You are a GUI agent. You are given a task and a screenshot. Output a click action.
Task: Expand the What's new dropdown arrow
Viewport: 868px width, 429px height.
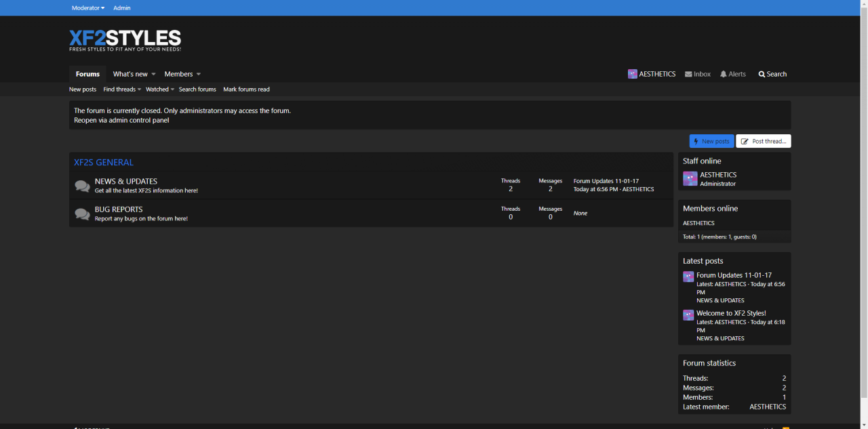coord(153,74)
